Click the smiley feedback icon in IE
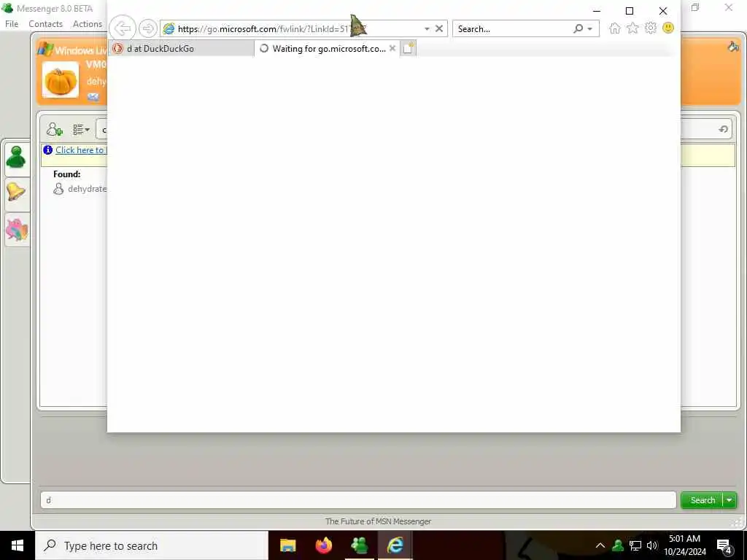This screenshot has width=747, height=560. click(x=668, y=28)
